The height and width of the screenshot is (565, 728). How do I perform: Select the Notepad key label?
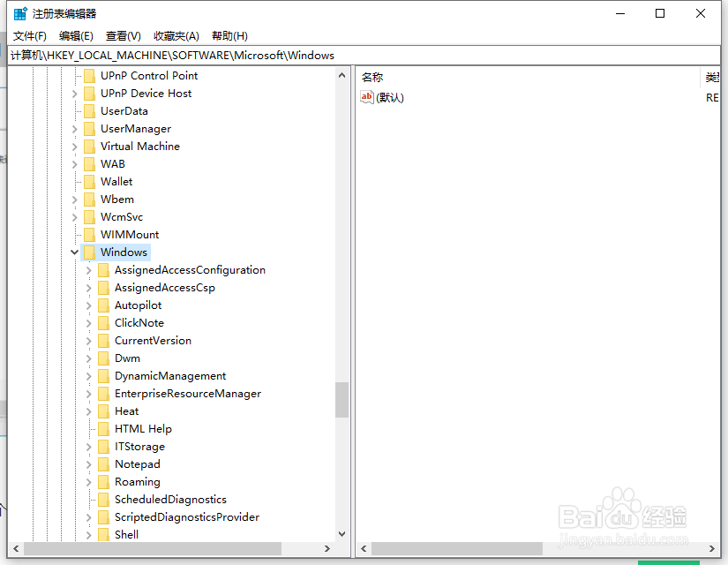[138, 464]
